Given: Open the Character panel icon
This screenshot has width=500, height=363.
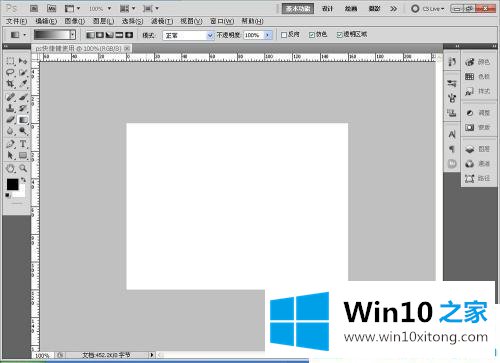Looking at the screenshot, I should pyautogui.click(x=452, y=134).
